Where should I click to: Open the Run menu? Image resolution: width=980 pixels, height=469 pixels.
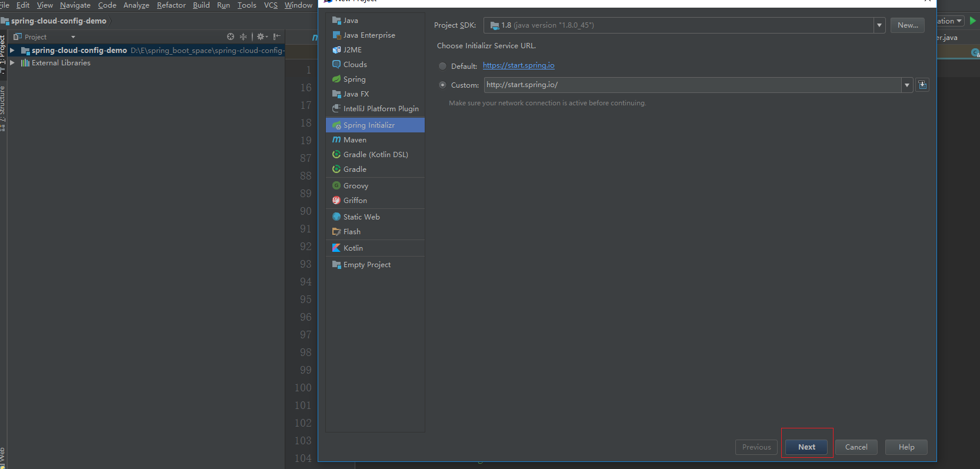224,5
